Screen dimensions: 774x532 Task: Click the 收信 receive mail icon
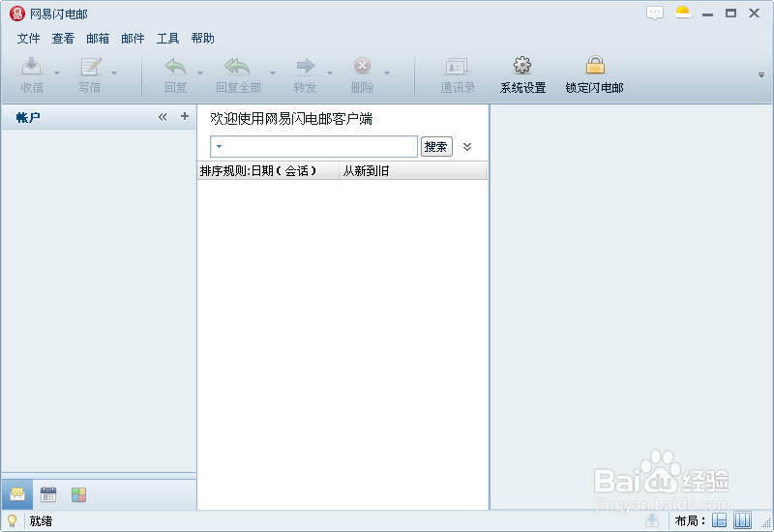[32, 67]
